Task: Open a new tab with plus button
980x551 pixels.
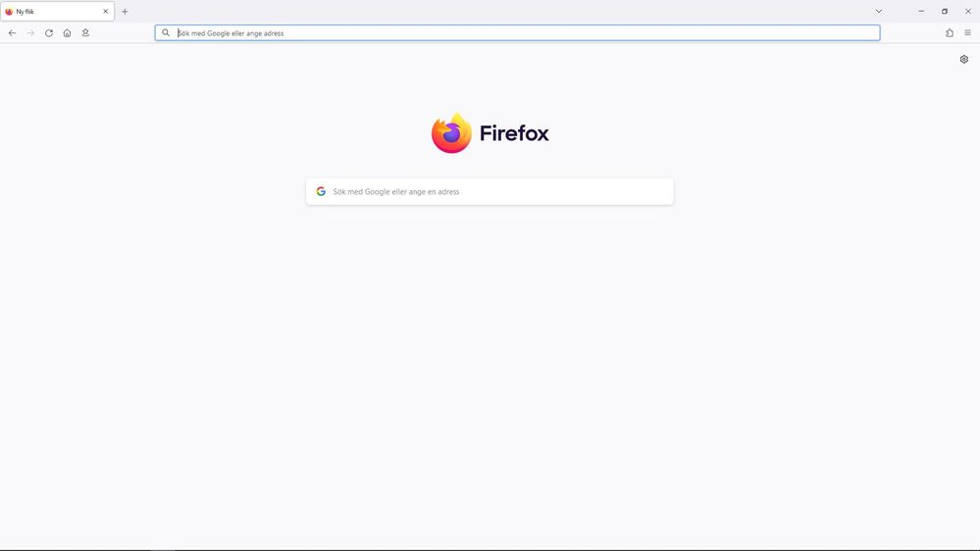Action: click(125, 11)
